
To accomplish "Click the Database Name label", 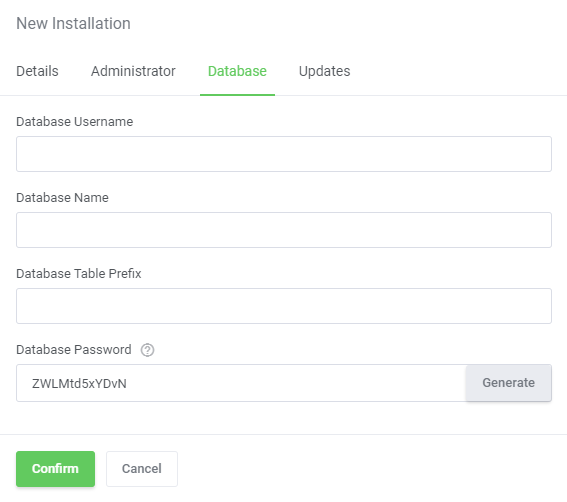I will [62, 197].
